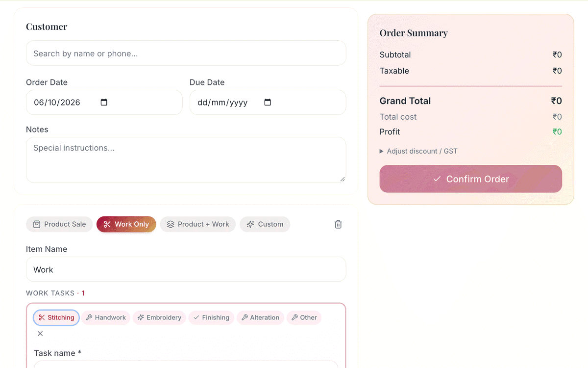The width and height of the screenshot is (588, 368).
Task: Choose the Other task type chip
Action: tap(304, 317)
